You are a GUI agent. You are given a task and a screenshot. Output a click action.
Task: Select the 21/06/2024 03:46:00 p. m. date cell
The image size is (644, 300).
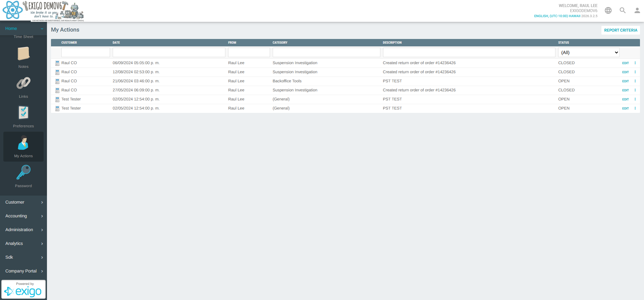pos(136,81)
